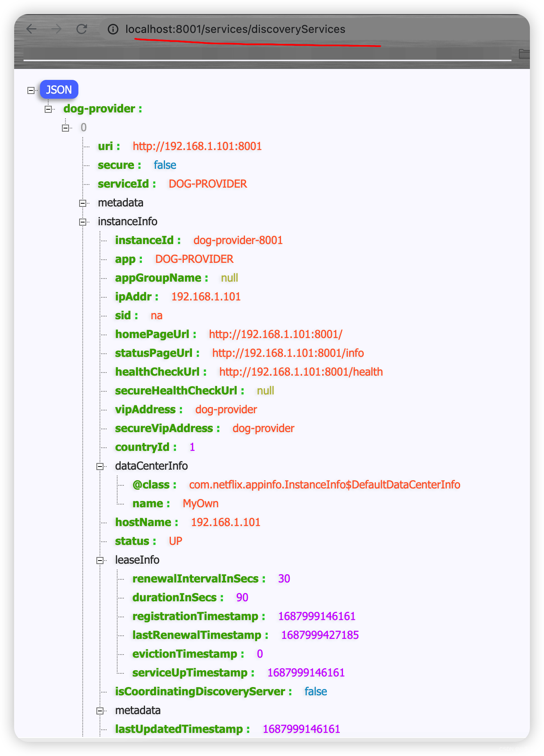544x756 pixels.
Task: Click the ipAddr value 192.168.1.101
Action: coord(206,297)
